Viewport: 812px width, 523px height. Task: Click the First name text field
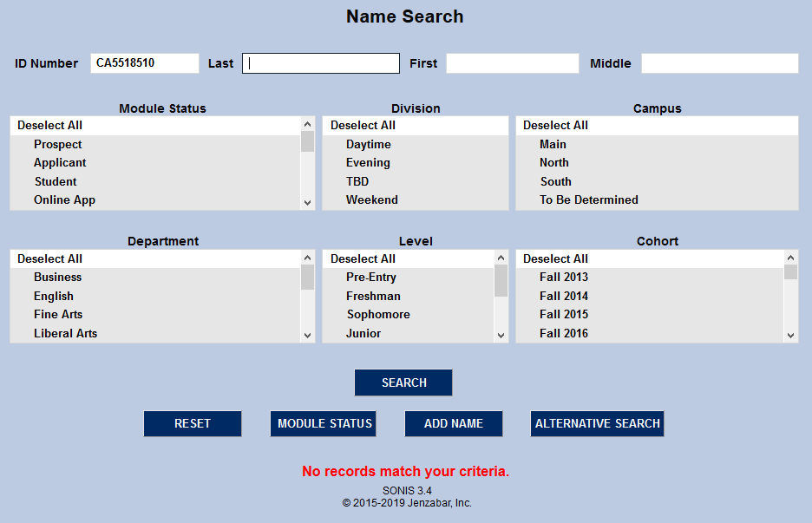pyautogui.click(x=512, y=63)
